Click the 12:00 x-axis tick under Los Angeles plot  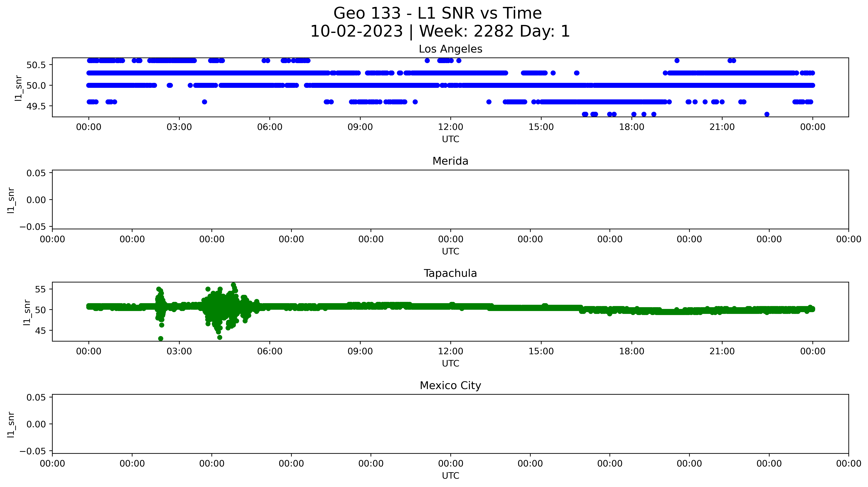pyautogui.click(x=451, y=127)
